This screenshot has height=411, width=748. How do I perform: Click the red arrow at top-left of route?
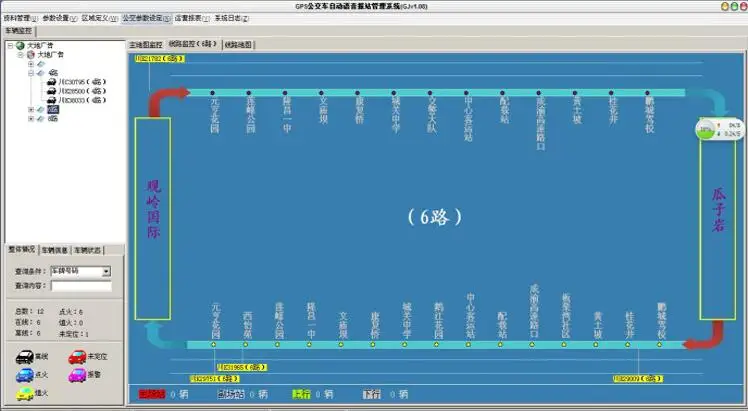[167, 98]
